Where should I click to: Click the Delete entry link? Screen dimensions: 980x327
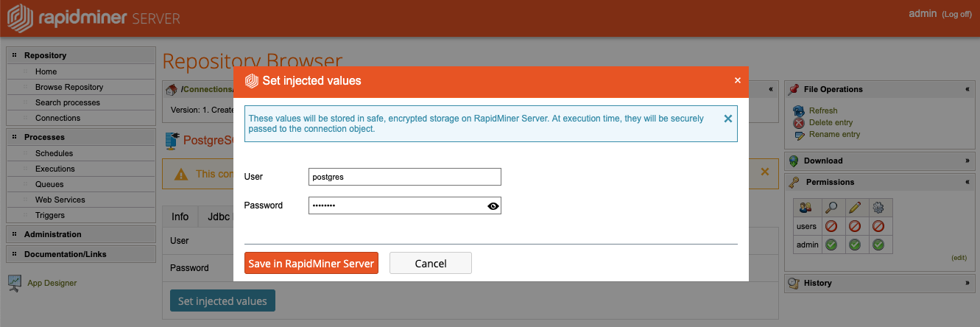point(831,122)
